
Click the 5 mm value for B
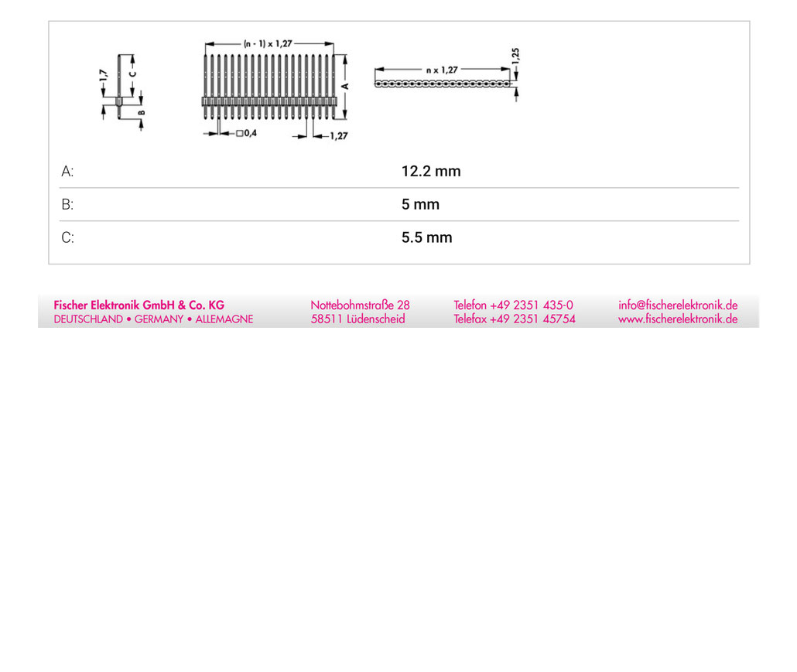click(420, 204)
